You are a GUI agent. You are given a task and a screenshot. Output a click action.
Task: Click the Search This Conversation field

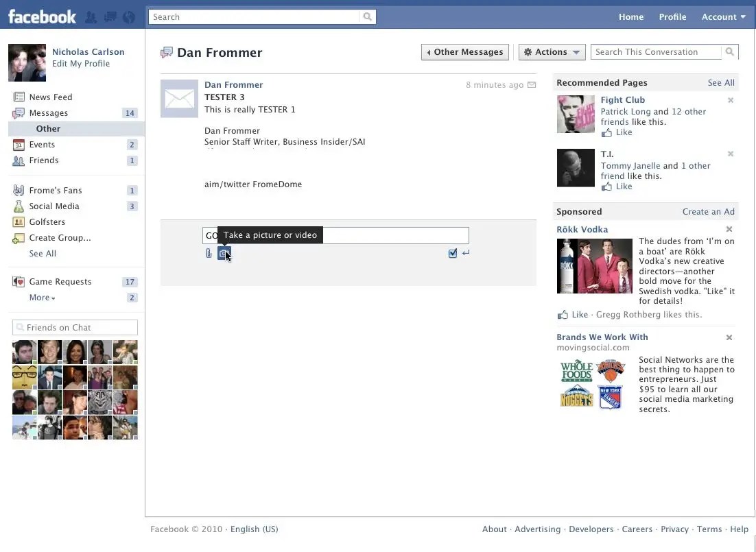click(655, 51)
